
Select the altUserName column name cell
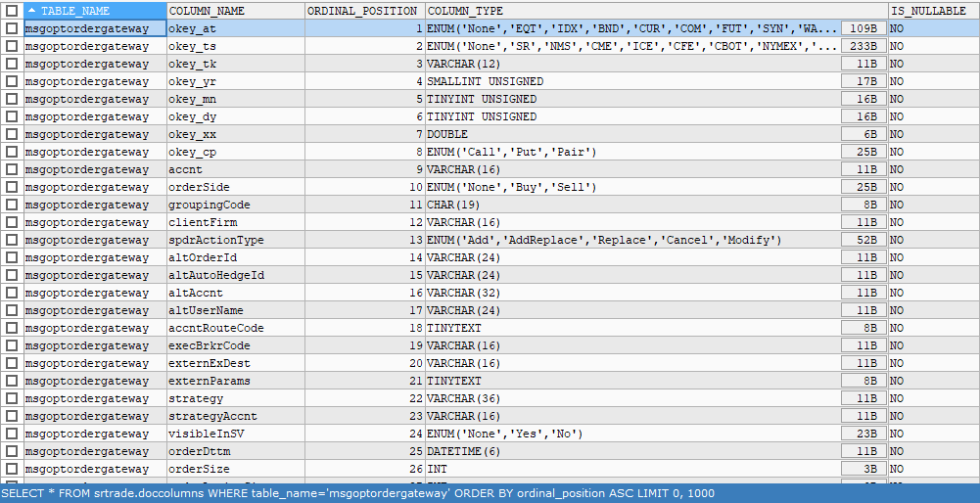tap(233, 310)
